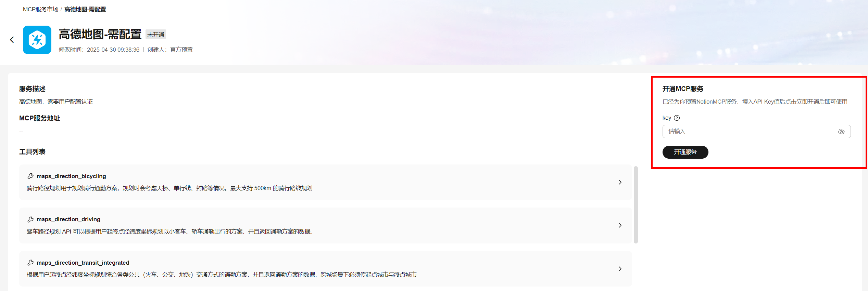
Task: Go back using the left arrow icon
Action: 12,40
